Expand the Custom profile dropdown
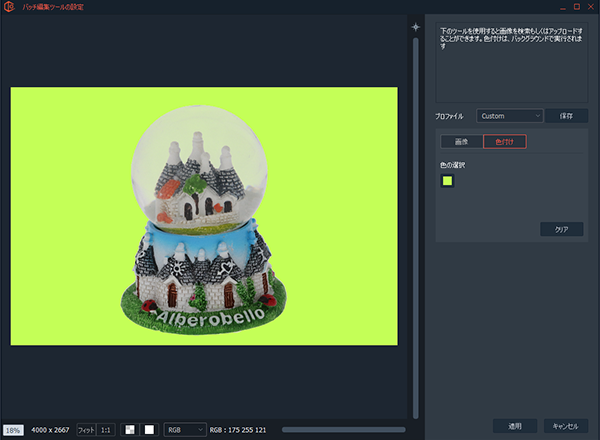 click(x=509, y=116)
